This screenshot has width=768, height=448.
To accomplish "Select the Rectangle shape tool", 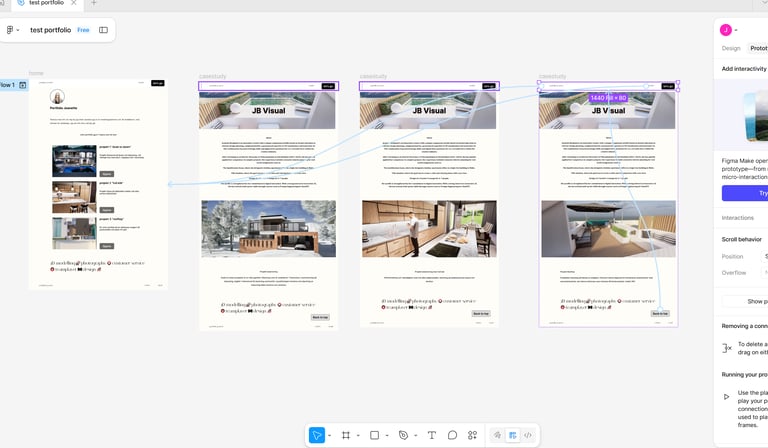I will [375, 435].
